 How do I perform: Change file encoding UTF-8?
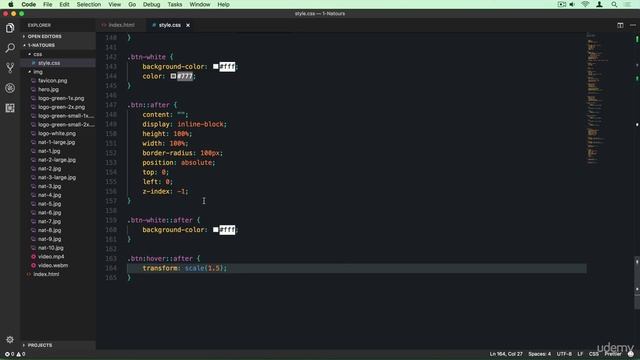click(x=564, y=354)
